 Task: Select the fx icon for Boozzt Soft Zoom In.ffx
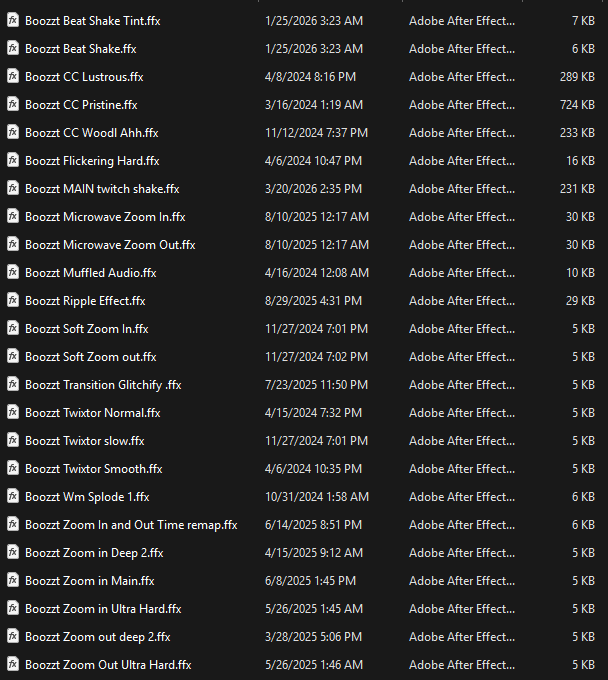point(13,328)
